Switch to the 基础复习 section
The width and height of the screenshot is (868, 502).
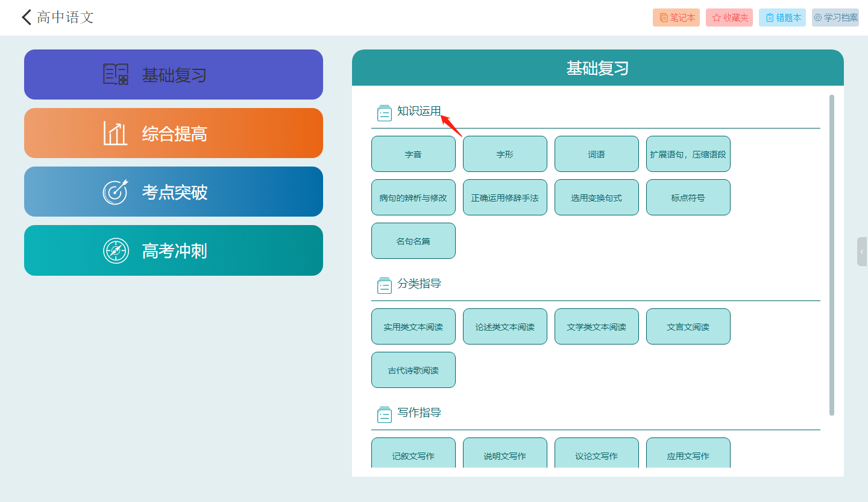(x=174, y=75)
